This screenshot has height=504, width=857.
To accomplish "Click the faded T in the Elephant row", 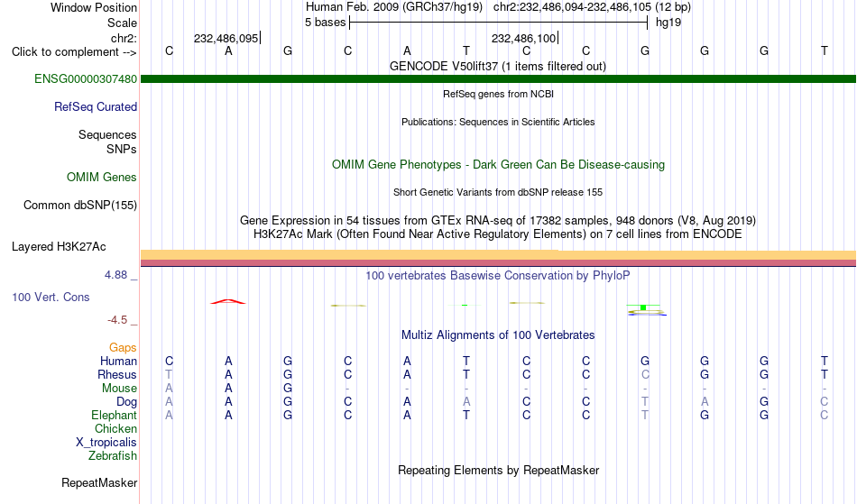I will pyautogui.click(x=645, y=416).
